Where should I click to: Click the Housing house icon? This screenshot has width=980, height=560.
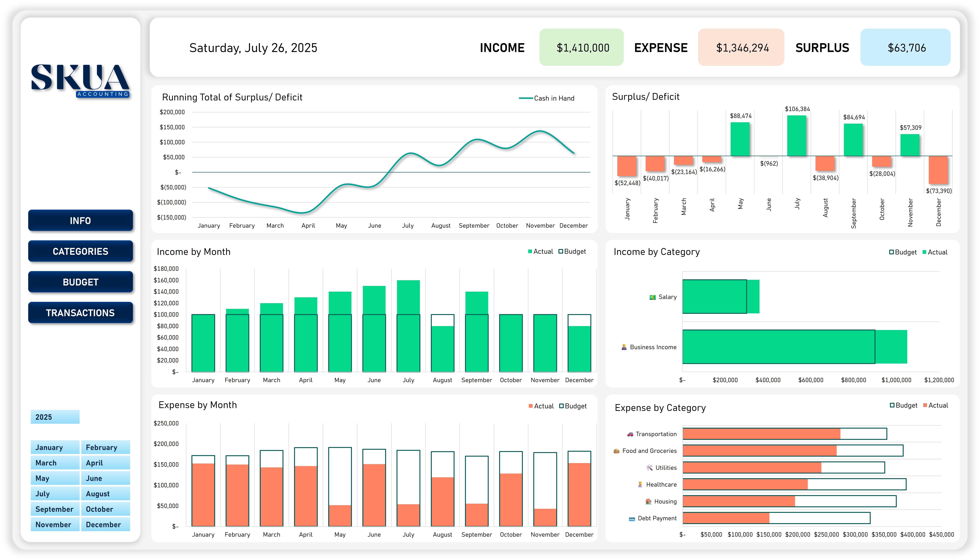coord(649,502)
